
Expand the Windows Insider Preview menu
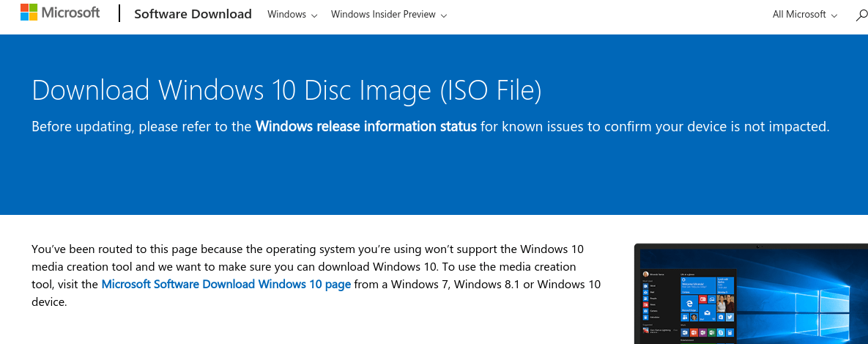point(389,15)
